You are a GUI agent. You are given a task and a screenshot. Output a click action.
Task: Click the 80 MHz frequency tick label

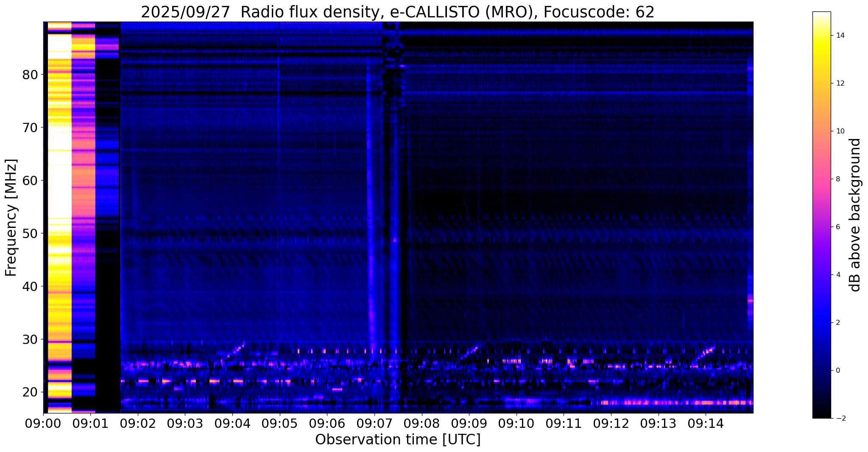tap(30, 75)
